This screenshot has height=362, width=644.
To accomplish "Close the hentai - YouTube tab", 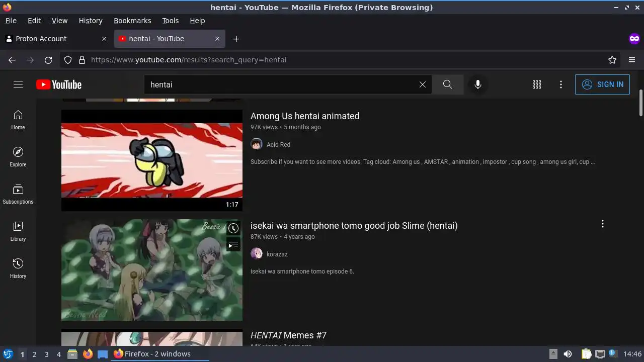I will 217,39.
